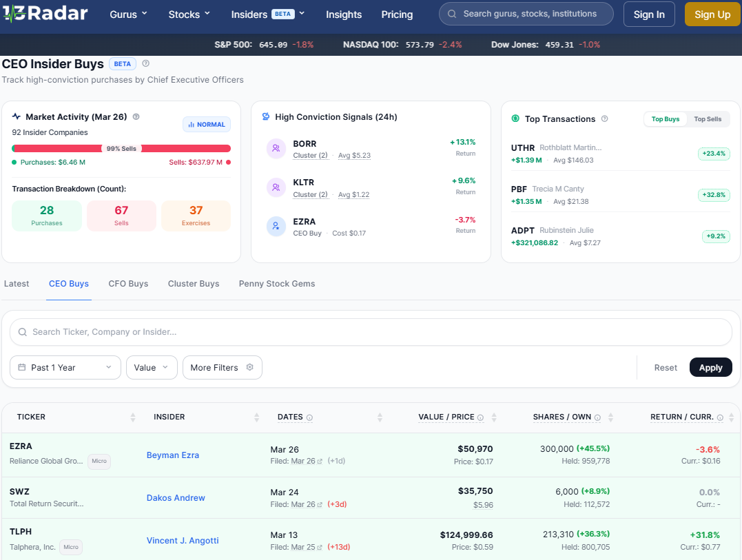Viewport: 742px width, 560px height.
Task: Switch to the Latest tab
Action: [17, 284]
